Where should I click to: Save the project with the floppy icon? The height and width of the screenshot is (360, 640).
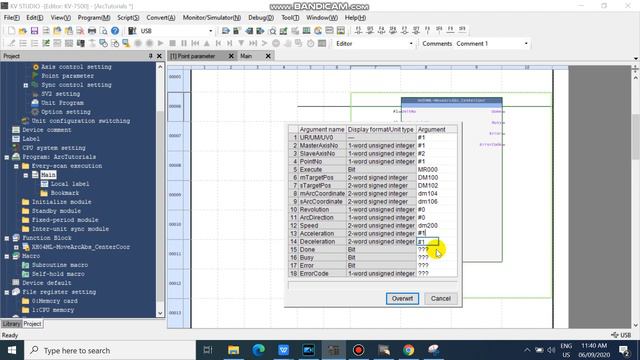(34, 31)
